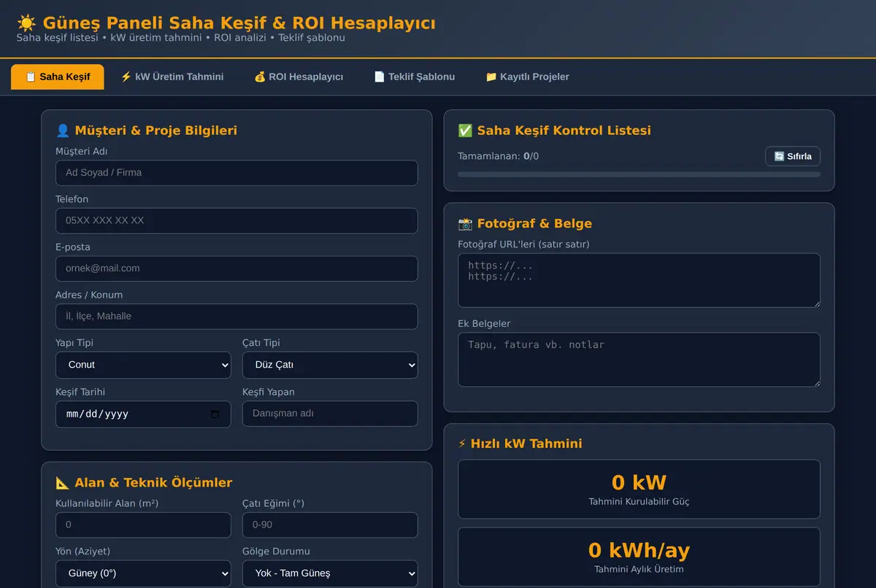
Task: Open the calendar picker icon in Keşif Tarihi
Action: pos(215,414)
